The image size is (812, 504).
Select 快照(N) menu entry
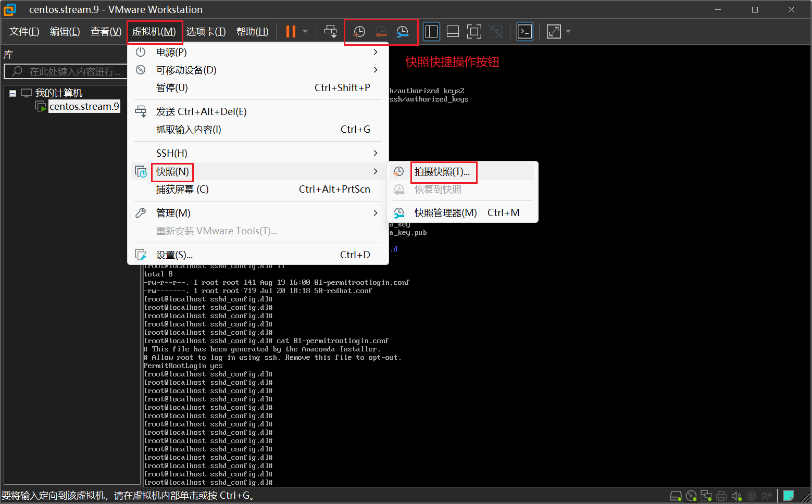pos(258,172)
